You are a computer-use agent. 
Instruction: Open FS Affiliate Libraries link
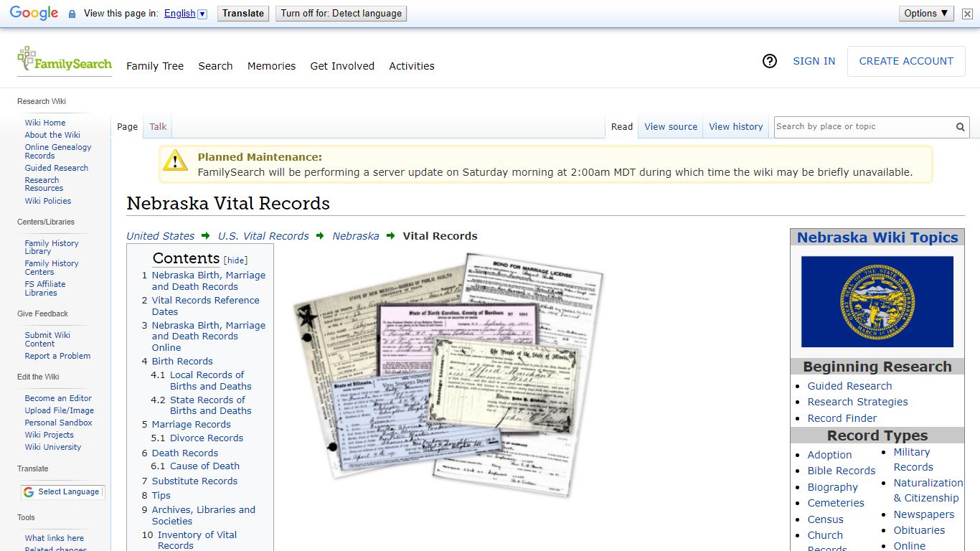click(45, 288)
